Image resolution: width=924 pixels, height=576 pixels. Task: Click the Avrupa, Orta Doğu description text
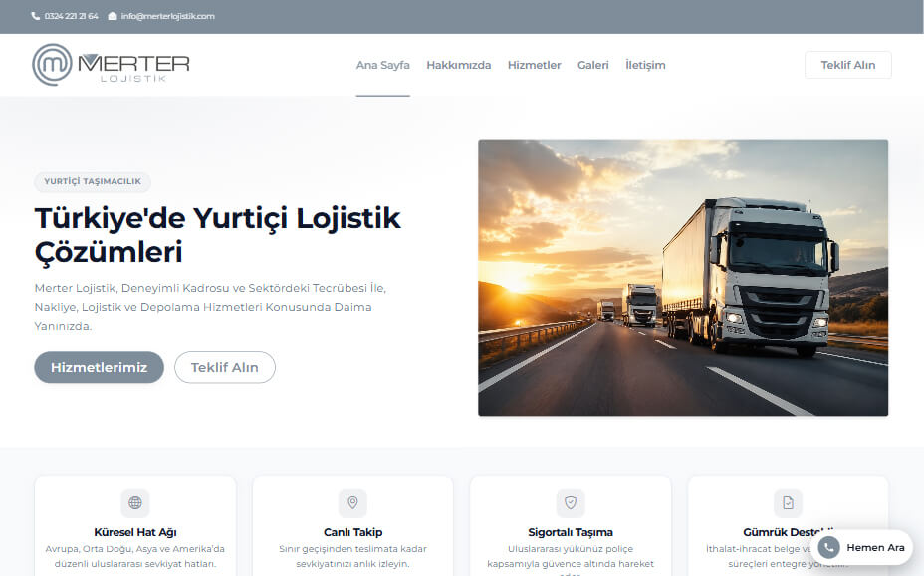click(135, 556)
